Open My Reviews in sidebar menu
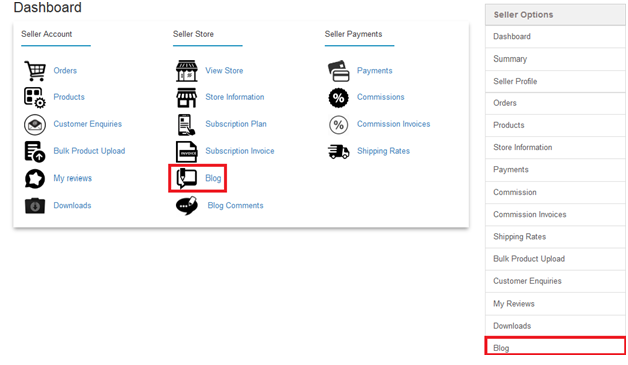The width and height of the screenshot is (628, 365). tap(555, 304)
